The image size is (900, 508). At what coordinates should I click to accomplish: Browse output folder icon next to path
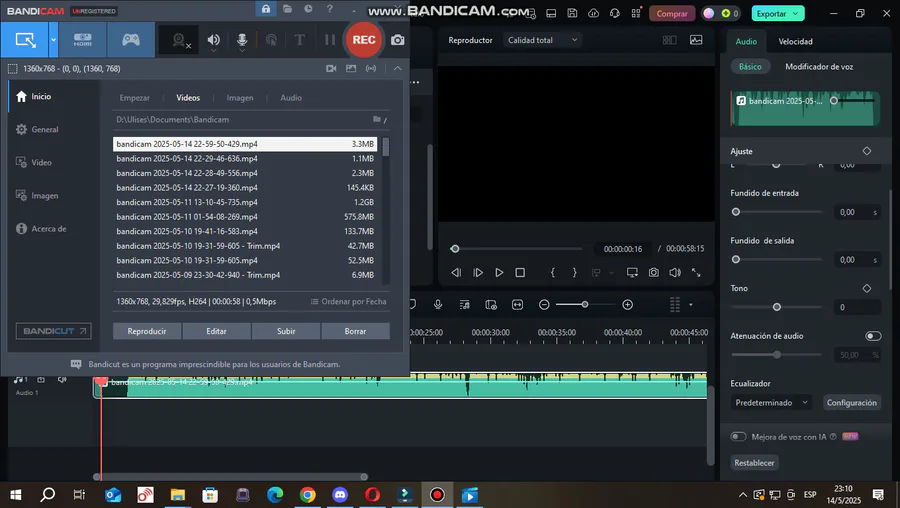click(x=379, y=119)
